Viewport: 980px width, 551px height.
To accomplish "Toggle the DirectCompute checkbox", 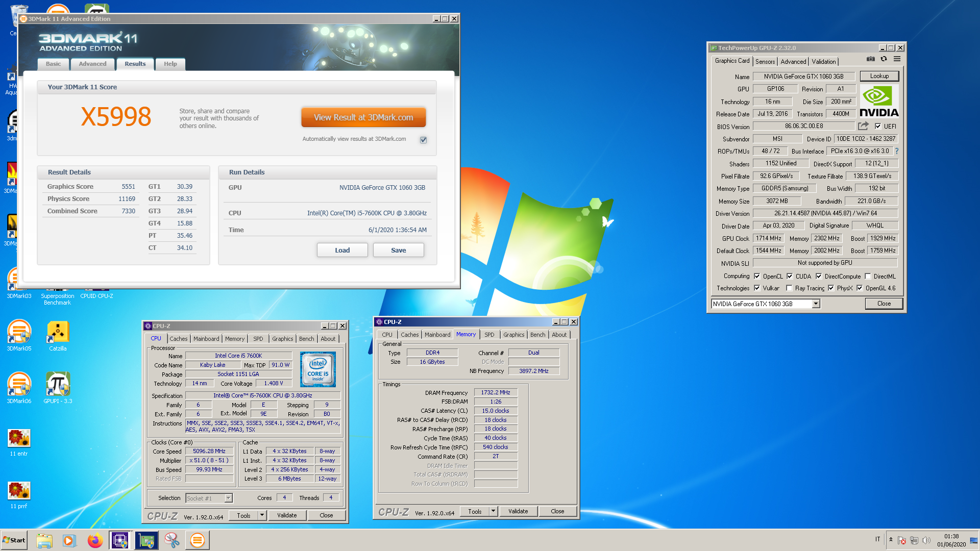I will coord(819,276).
